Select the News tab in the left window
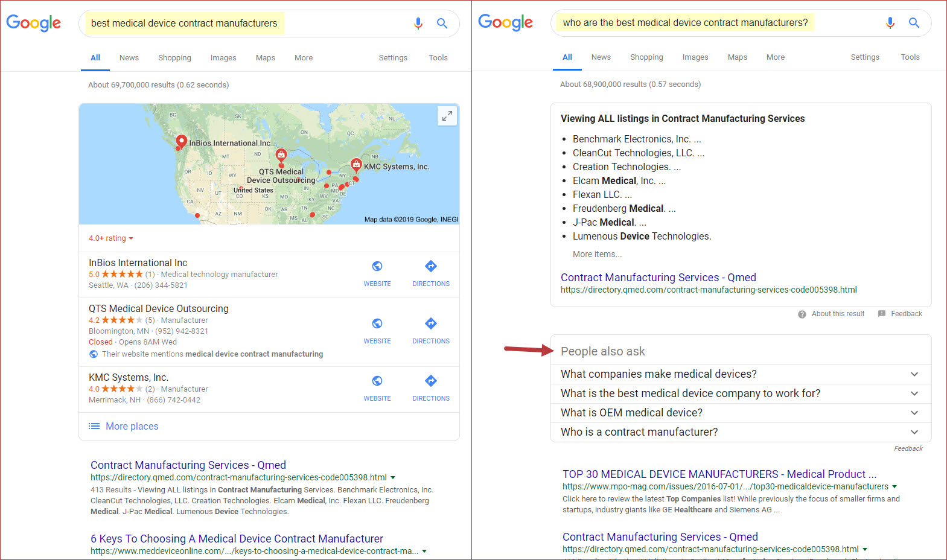947x560 pixels. pyautogui.click(x=129, y=58)
